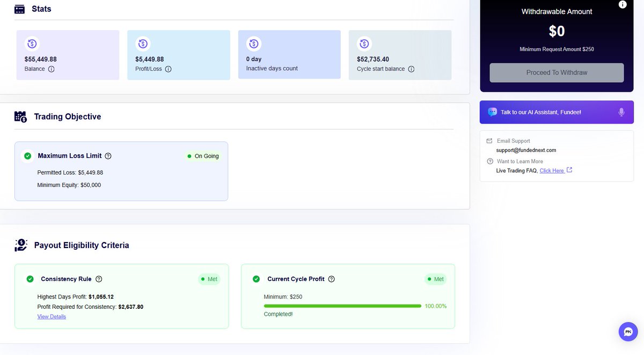Follow the Click Here Live Trading FAQ link

click(552, 170)
